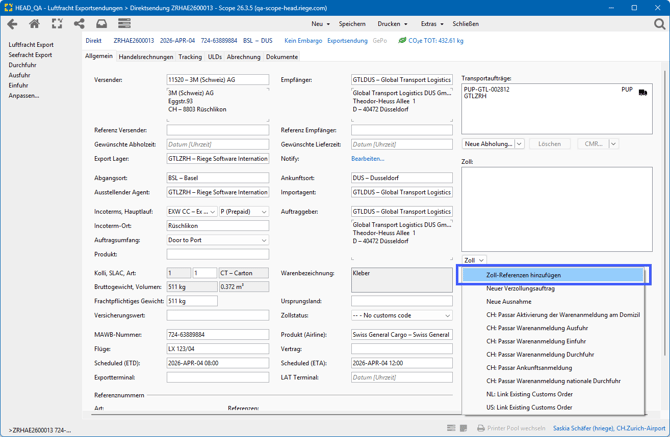Open the inbox tray icon

(x=101, y=24)
